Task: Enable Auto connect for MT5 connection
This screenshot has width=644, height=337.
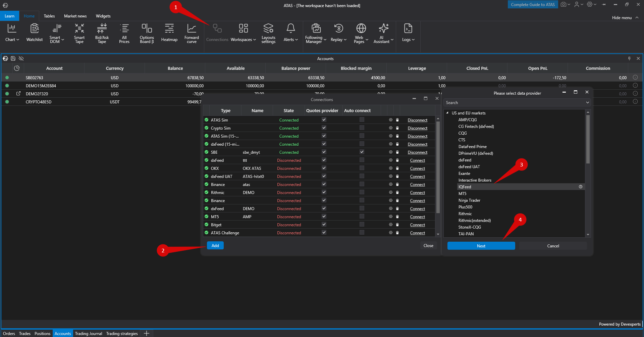Action: coord(362,216)
